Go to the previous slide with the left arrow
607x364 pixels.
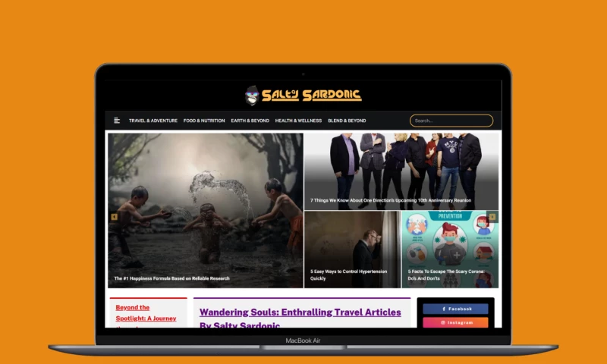point(115,217)
